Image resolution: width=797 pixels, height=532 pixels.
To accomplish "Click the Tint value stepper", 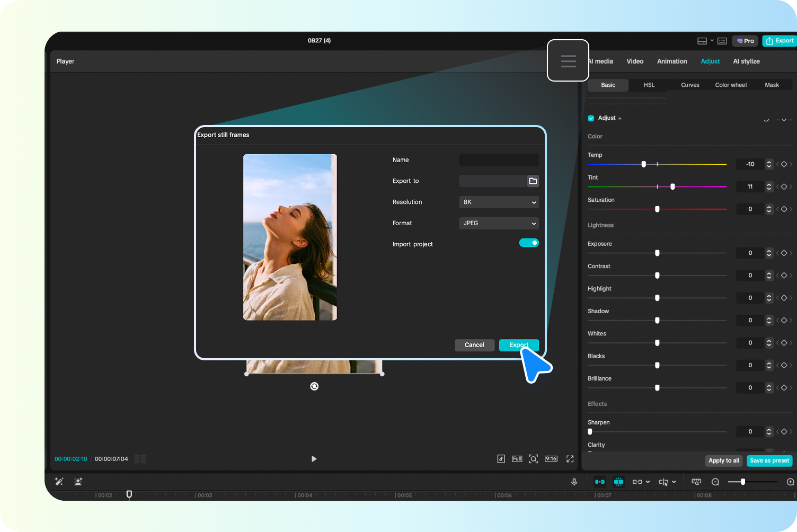I will (x=769, y=187).
